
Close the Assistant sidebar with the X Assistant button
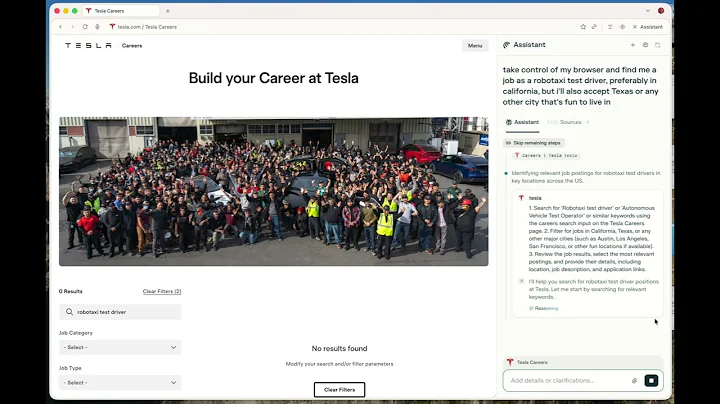click(x=648, y=27)
